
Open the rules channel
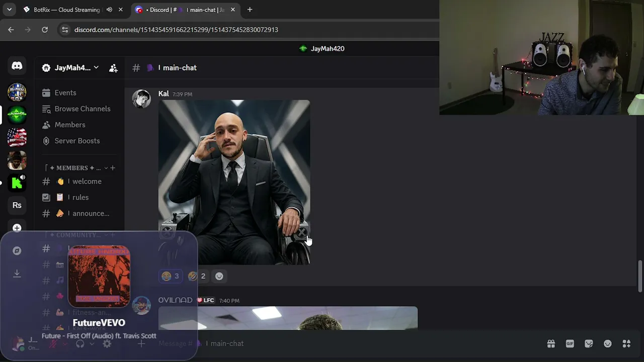click(79, 198)
